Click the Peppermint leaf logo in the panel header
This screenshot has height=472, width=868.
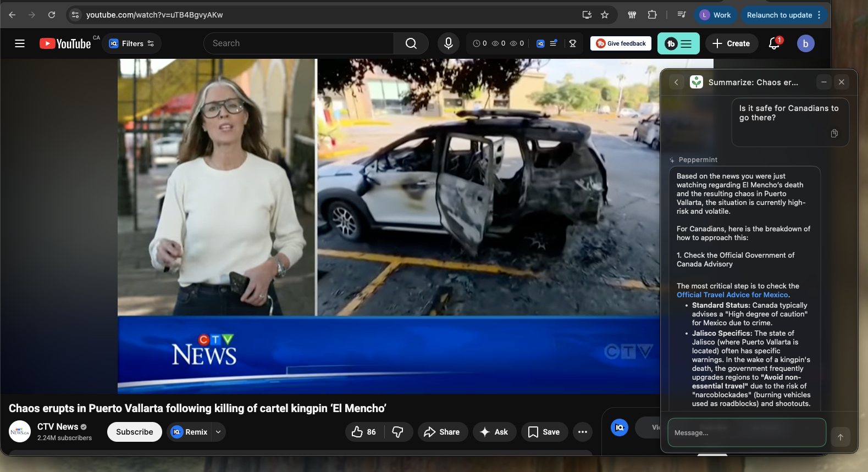click(x=696, y=82)
